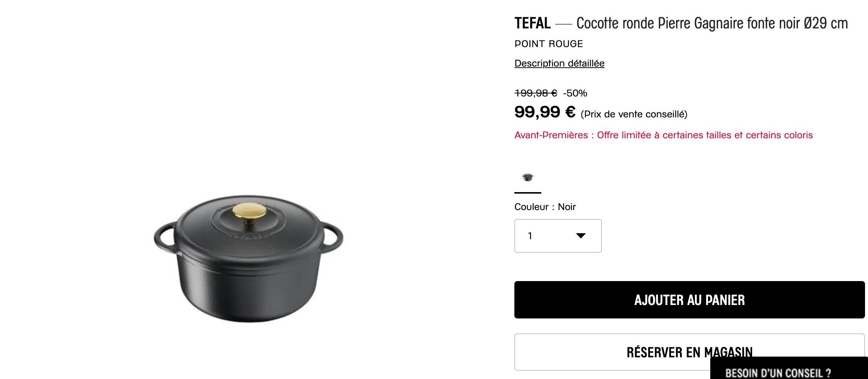Add the cocotte to the cart
Screen dimensions: 868x379
(689, 300)
